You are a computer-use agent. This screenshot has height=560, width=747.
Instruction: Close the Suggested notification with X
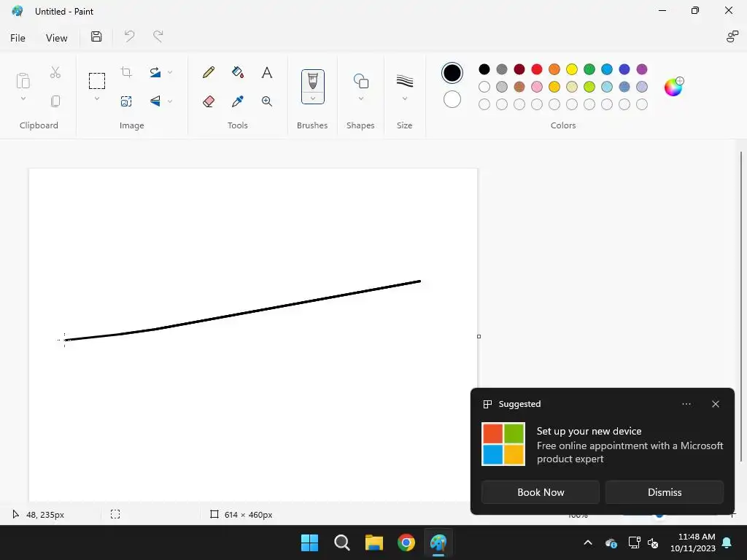pyautogui.click(x=715, y=404)
